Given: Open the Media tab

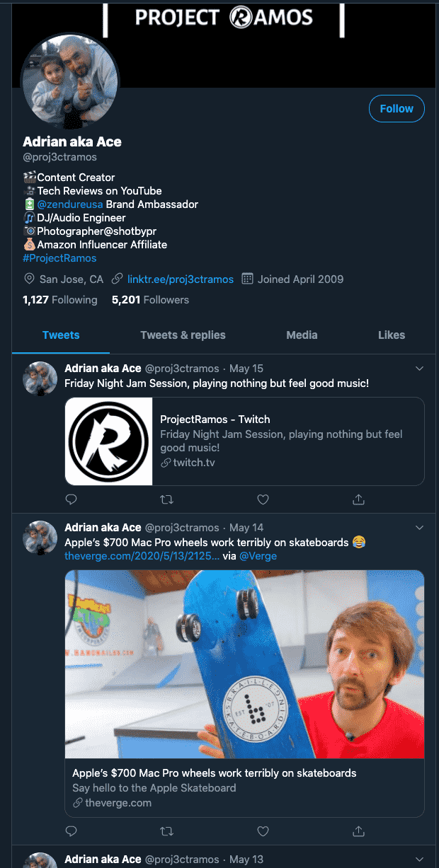Looking at the screenshot, I should (x=302, y=335).
